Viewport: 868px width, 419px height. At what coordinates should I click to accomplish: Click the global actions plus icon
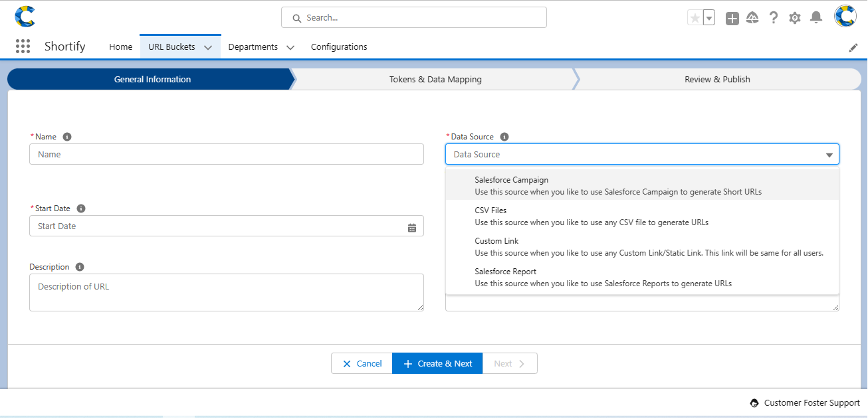tap(732, 18)
